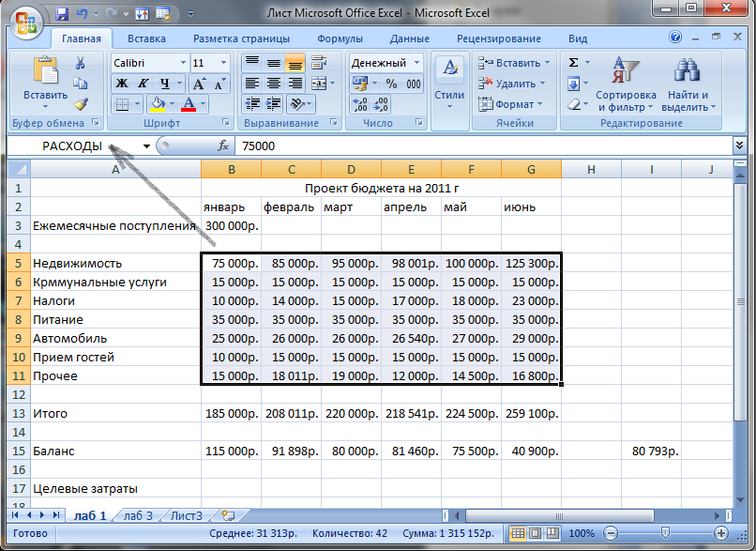Open fill color dropdown arrow

[172, 104]
